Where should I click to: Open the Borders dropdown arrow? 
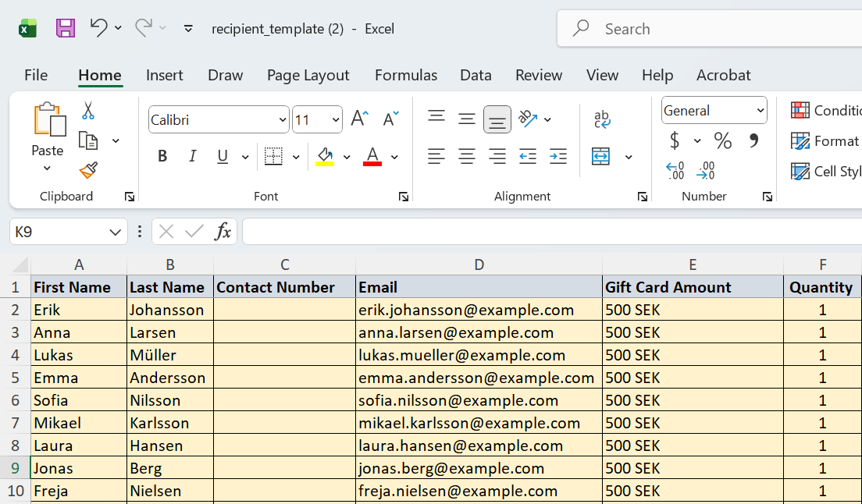tap(296, 157)
